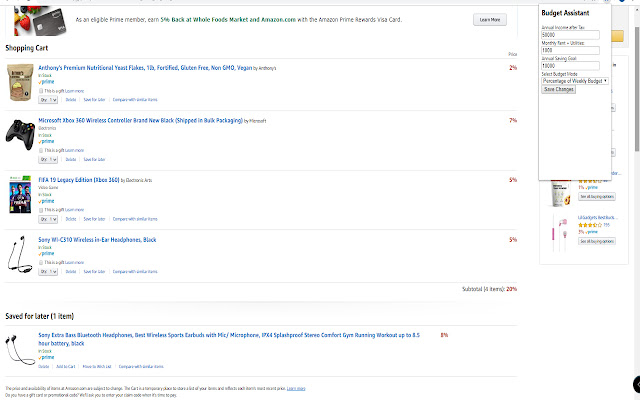Click the Shopping Cart heading
Screen dimensions: 640x400
(x=27, y=48)
